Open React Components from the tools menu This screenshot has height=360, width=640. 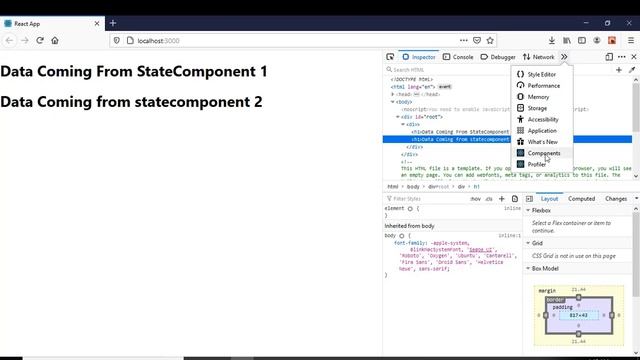click(x=542, y=153)
